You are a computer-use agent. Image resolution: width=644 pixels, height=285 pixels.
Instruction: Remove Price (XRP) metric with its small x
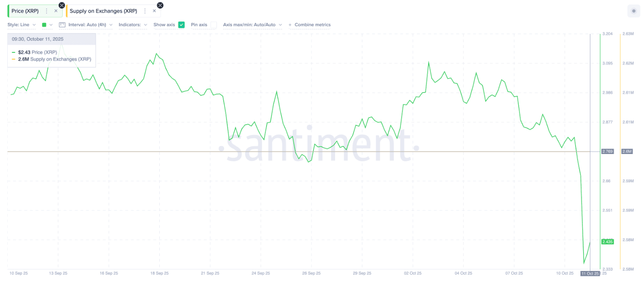pos(56,11)
